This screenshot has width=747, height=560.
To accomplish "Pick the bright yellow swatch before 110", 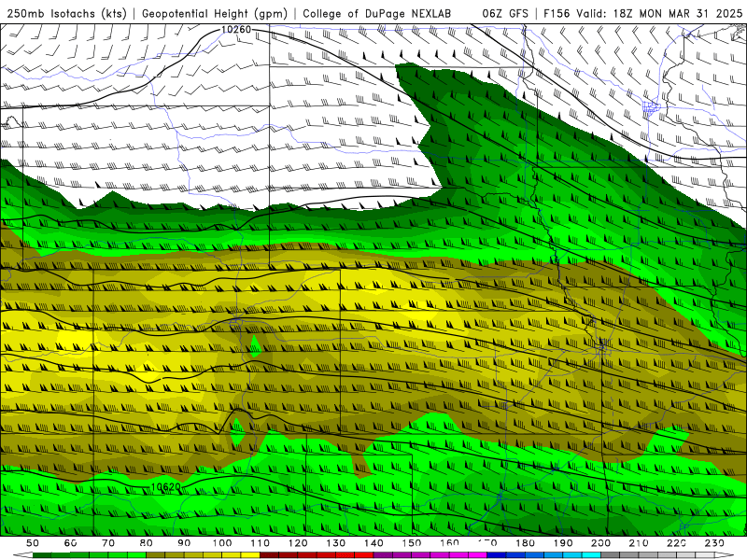I will pos(250,555).
